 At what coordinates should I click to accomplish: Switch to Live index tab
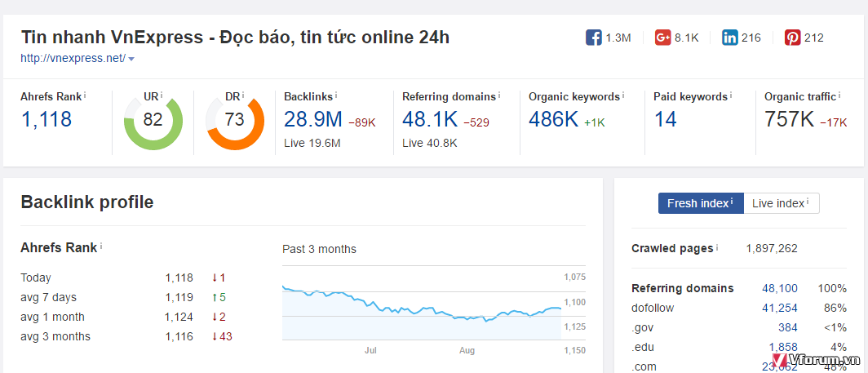point(781,203)
